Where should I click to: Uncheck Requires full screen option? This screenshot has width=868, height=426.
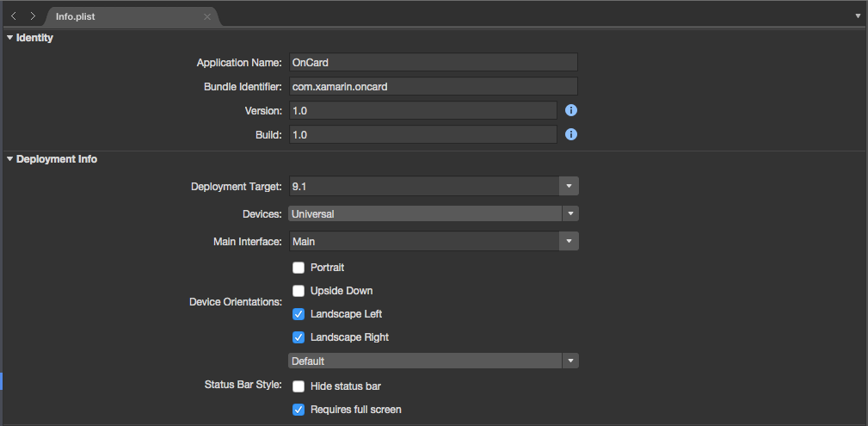point(299,410)
